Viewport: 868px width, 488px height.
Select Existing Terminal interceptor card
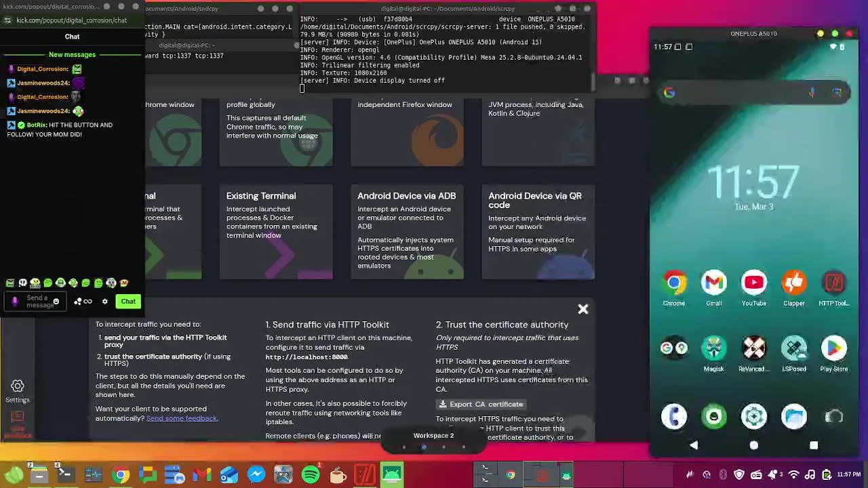[x=276, y=230]
